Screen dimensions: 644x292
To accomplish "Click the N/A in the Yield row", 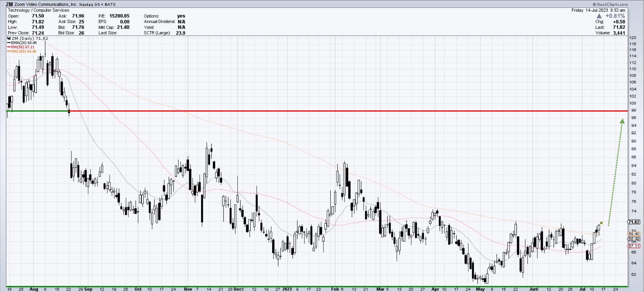I will [182, 27].
